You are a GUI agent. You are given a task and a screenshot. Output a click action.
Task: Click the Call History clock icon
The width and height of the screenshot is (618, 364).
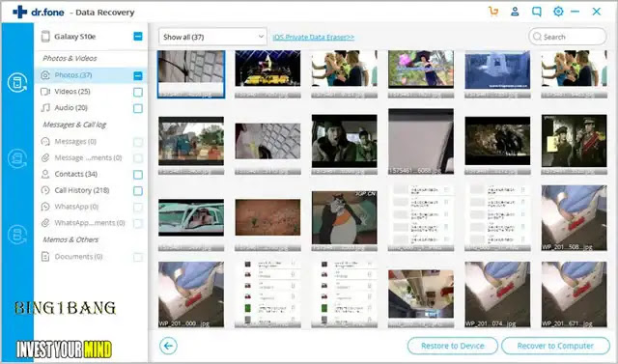45,190
